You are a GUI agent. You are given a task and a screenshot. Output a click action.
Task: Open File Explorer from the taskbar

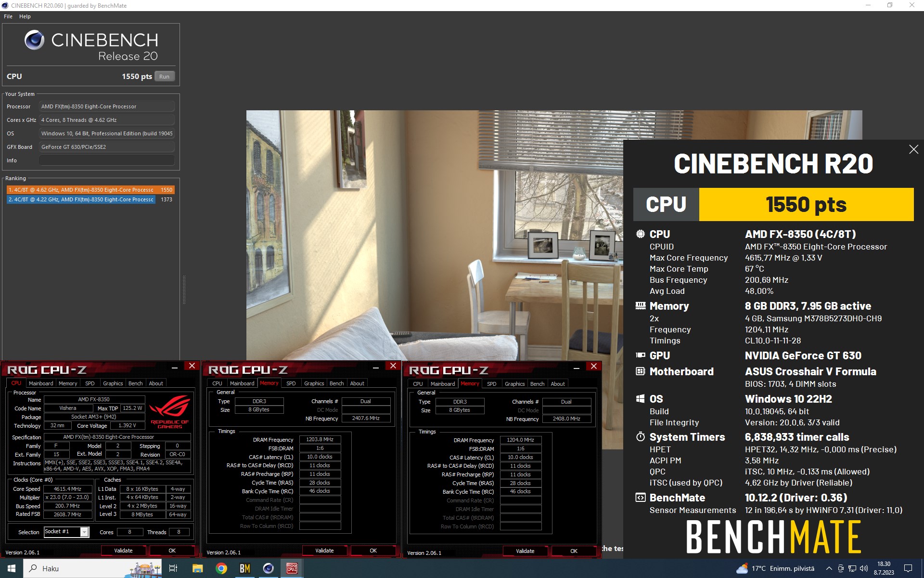click(197, 568)
